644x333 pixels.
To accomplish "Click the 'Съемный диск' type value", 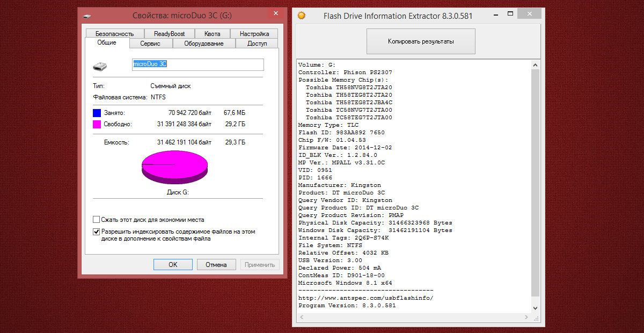I will click(170, 86).
